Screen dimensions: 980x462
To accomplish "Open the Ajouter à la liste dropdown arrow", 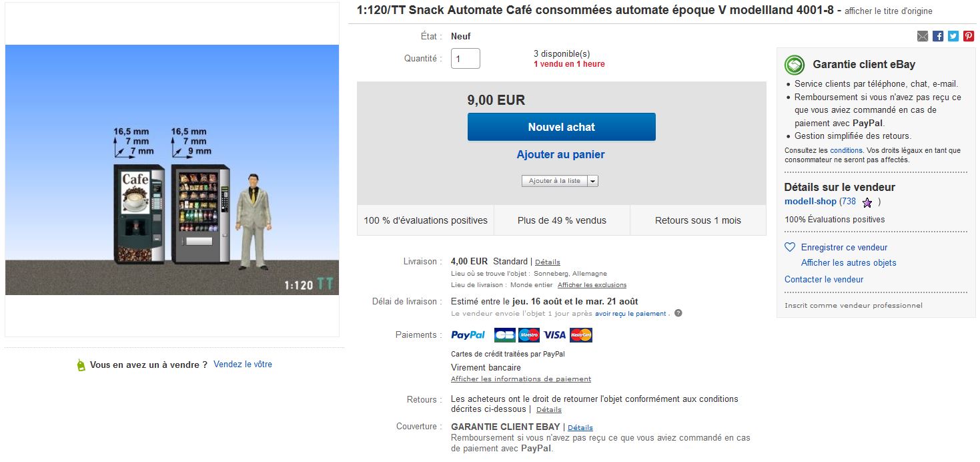I will tap(592, 181).
